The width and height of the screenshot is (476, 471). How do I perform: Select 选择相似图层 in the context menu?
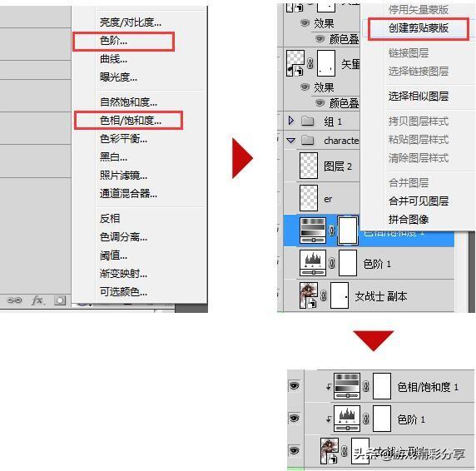click(x=419, y=97)
